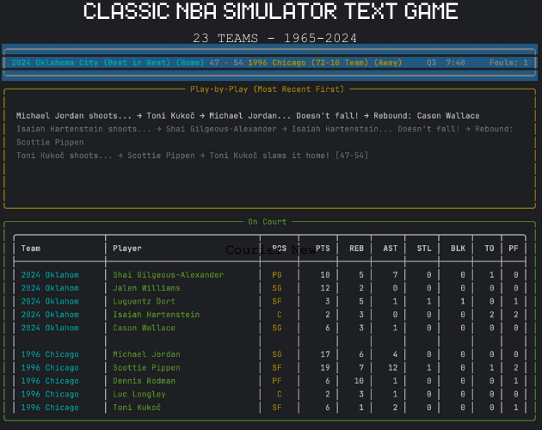Screen dimensions: 542x430
Task: Click the play line 'Toni Kukoč shoots...'
Action: (x=192, y=156)
